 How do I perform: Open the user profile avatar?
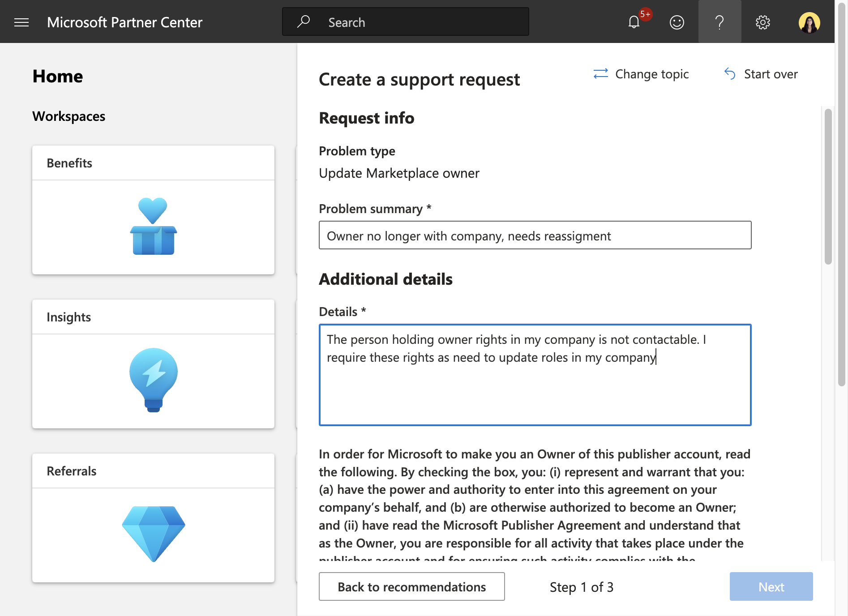(809, 22)
